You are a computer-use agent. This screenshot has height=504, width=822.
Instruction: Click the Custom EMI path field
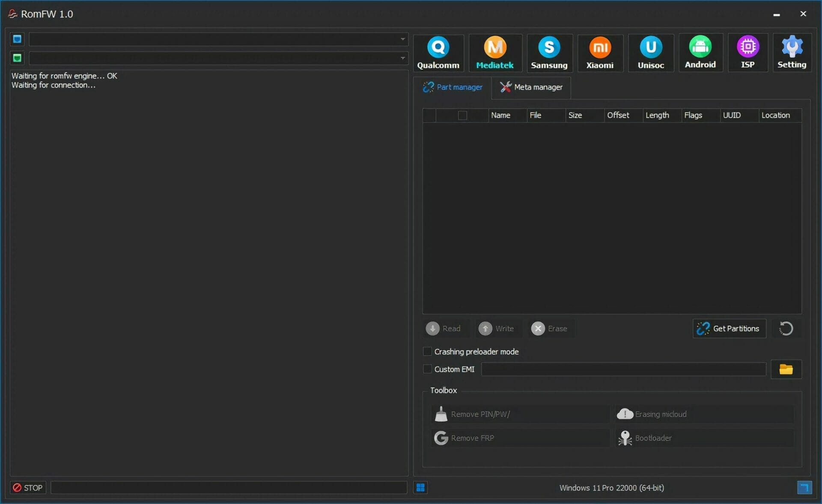[623, 369]
